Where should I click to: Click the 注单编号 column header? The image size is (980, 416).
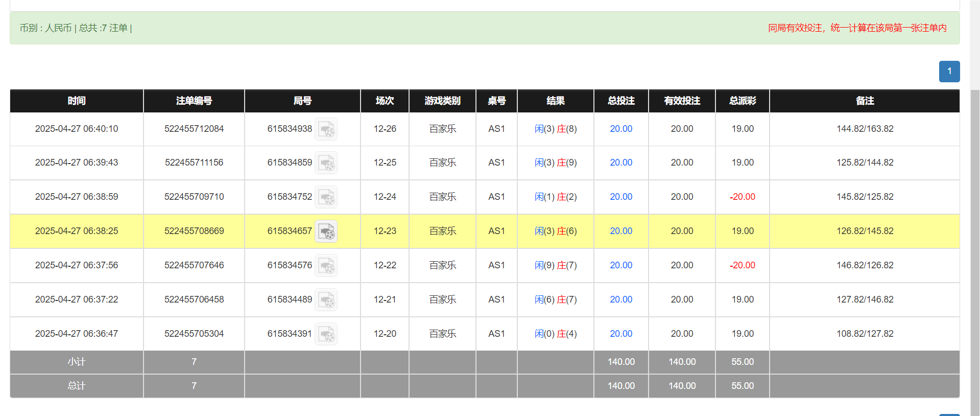[x=194, y=101]
